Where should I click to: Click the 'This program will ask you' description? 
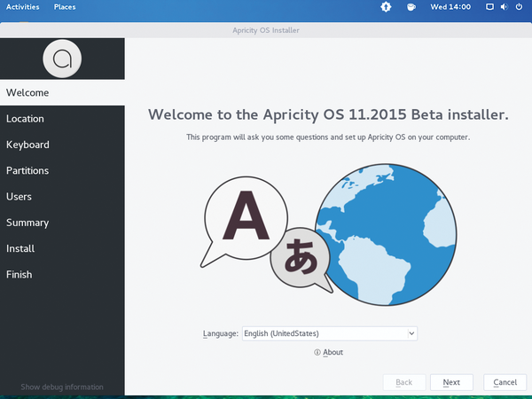(x=328, y=137)
